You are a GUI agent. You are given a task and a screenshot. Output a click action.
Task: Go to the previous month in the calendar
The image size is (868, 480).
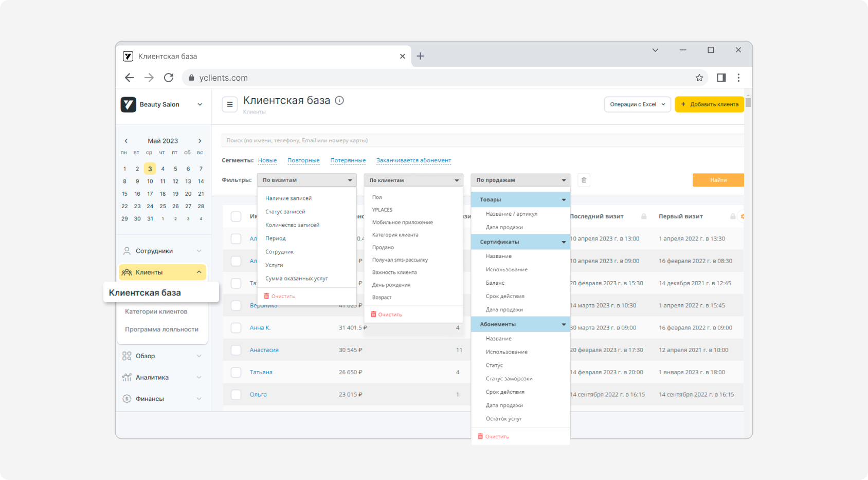click(126, 141)
